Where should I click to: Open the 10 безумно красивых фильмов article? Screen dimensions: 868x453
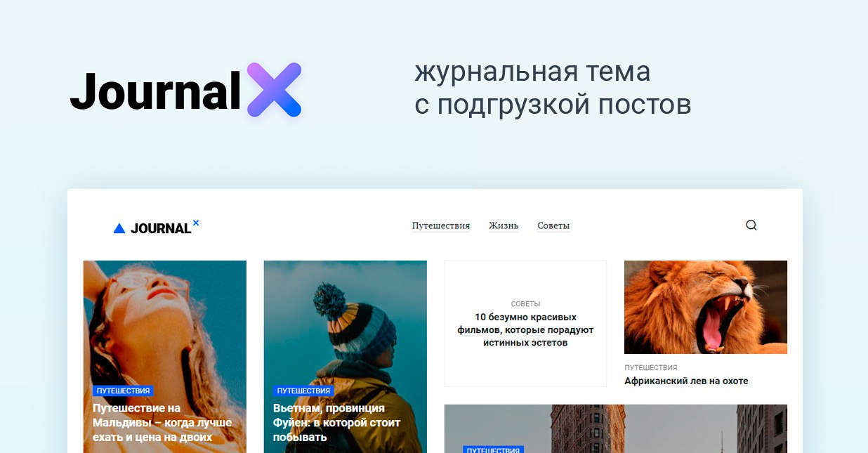point(525,329)
